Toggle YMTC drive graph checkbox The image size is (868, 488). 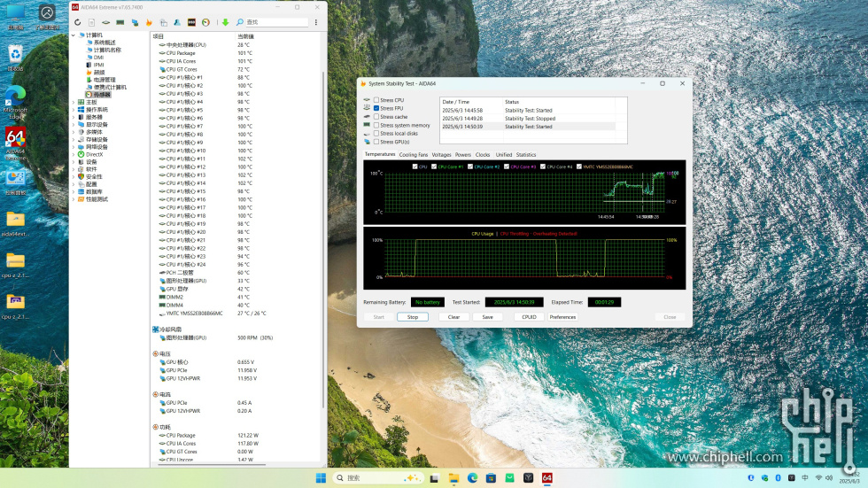579,167
